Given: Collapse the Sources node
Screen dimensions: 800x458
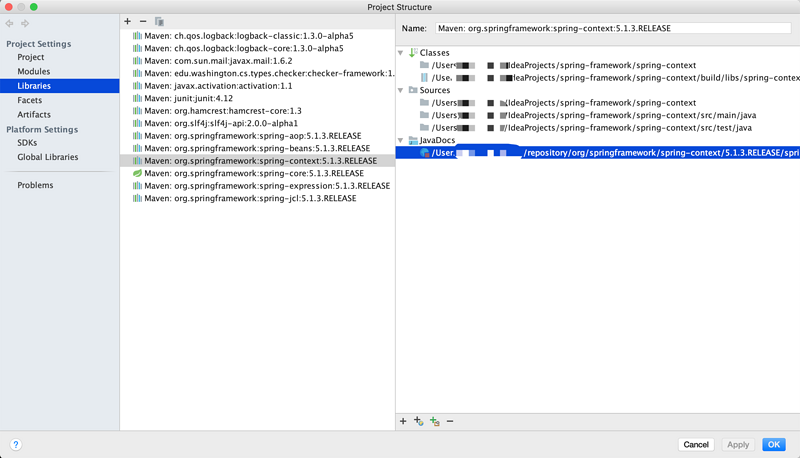Looking at the screenshot, I should 401,90.
